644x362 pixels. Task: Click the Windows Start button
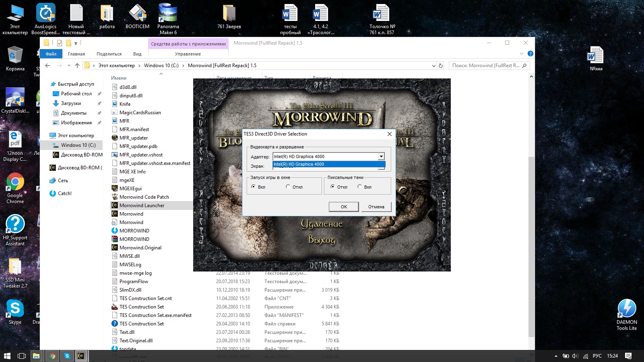point(7,356)
